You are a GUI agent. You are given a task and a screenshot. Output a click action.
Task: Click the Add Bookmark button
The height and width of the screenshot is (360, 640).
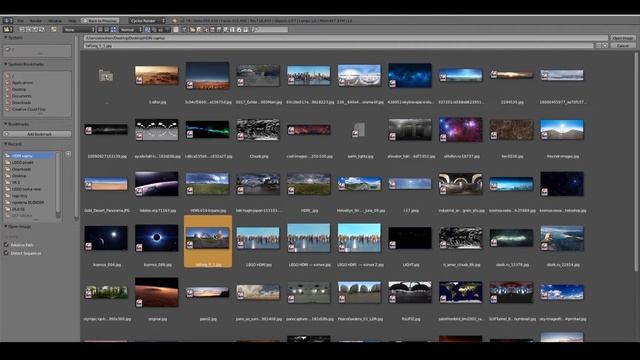point(38,134)
